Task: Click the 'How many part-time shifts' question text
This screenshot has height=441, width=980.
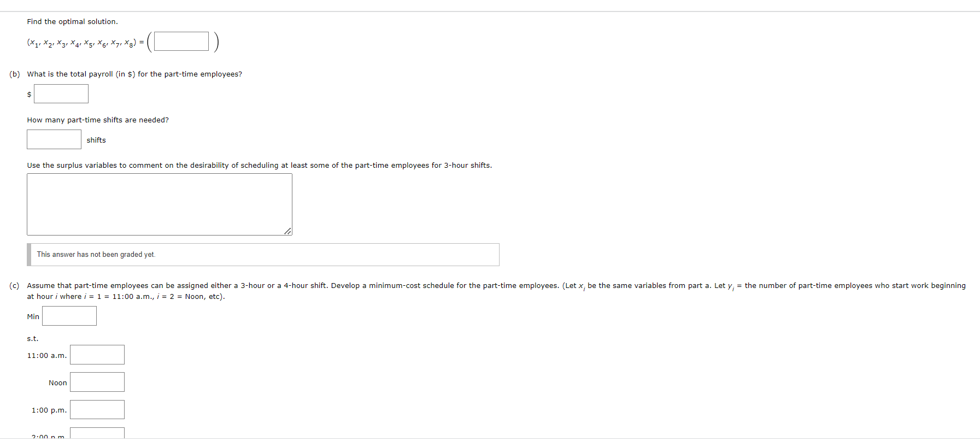Action: [98, 120]
